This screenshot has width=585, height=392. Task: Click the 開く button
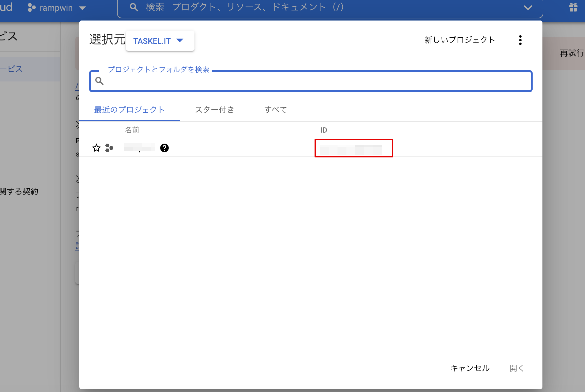pos(516,368)
